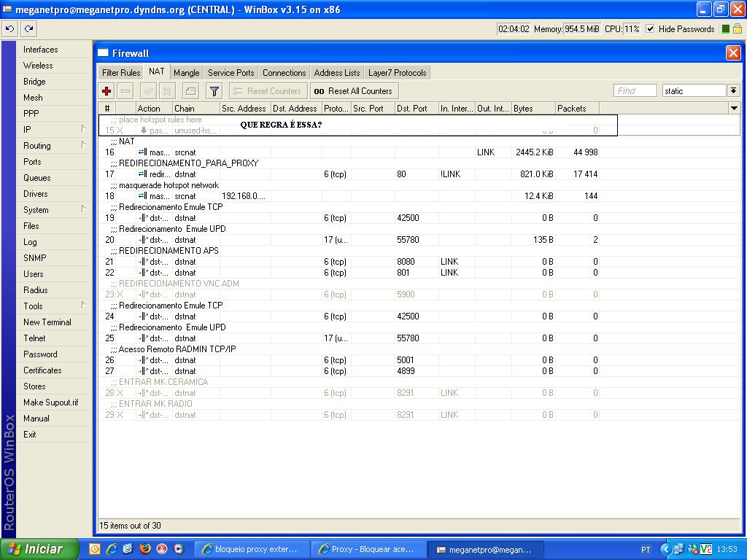Click the green status square indicator
The height and width of the screenshot is (560, 747).
(726, 29)
